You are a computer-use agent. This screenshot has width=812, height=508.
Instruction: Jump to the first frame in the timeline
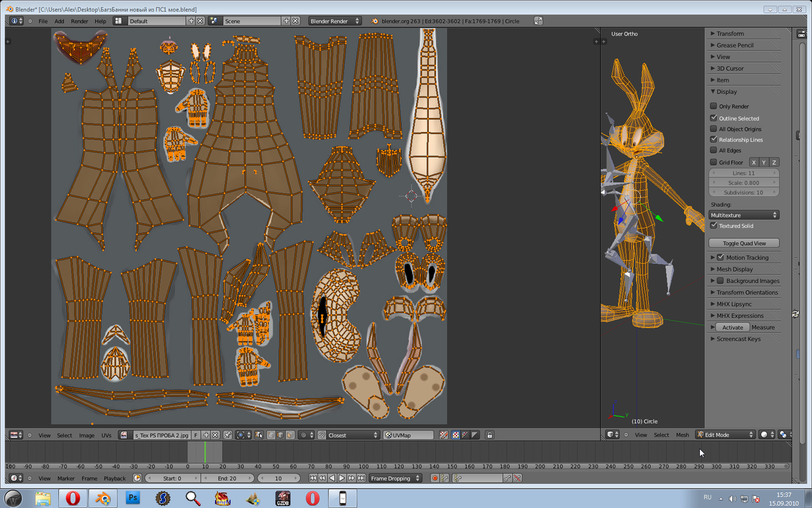pos(313,478)
